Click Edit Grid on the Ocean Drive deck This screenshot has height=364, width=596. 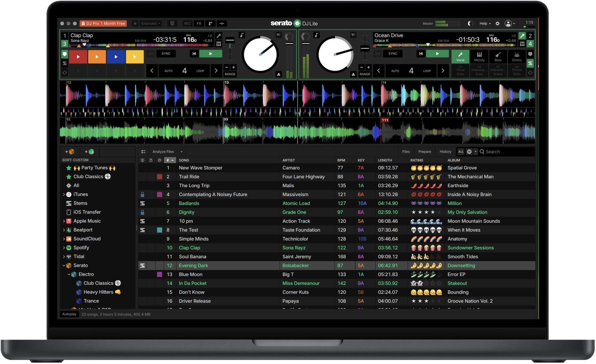(x=443, y=41)
